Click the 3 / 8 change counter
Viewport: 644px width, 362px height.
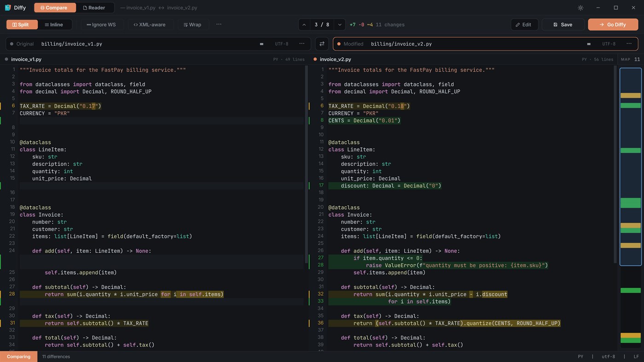pos(322,24)
